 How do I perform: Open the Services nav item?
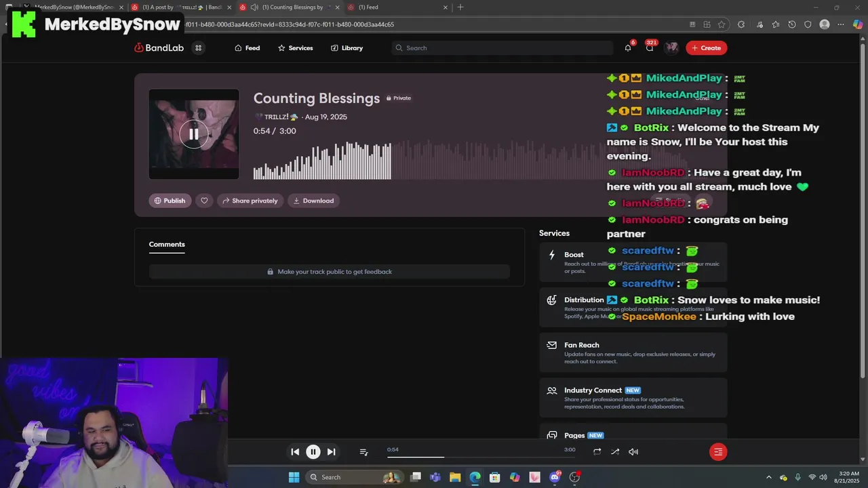[x=296, y=48]
